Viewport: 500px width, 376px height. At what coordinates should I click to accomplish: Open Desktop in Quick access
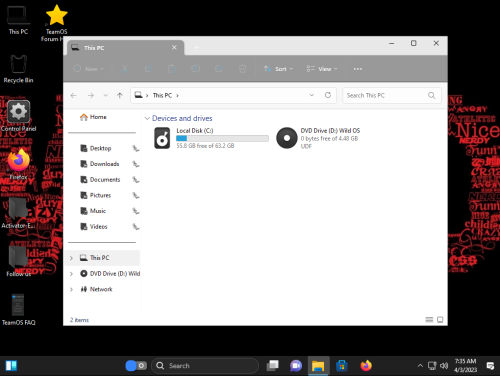pos(96,148)
